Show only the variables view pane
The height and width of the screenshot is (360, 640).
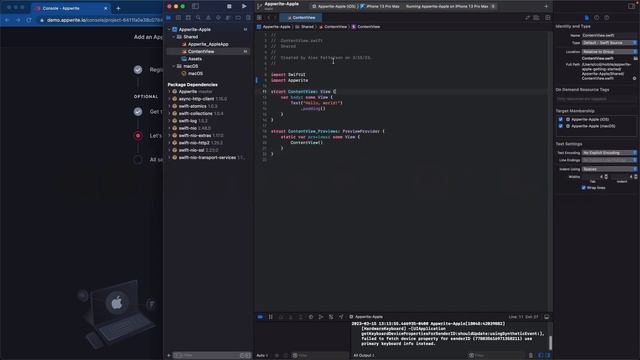[x=541, y=356]
